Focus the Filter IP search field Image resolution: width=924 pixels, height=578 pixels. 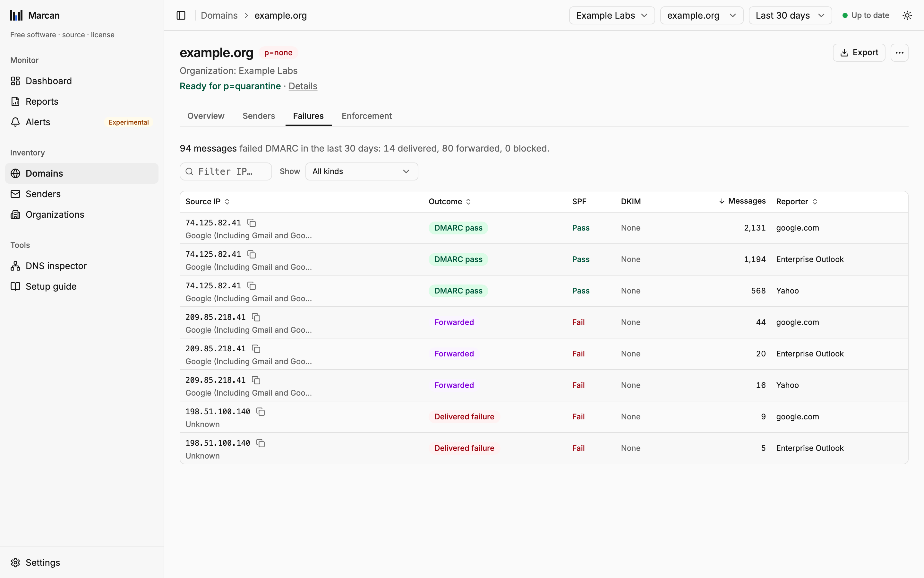click(226, 171)
